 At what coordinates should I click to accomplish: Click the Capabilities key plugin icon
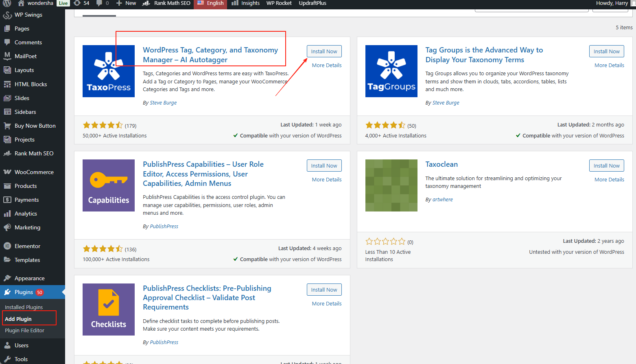point(109,185)
